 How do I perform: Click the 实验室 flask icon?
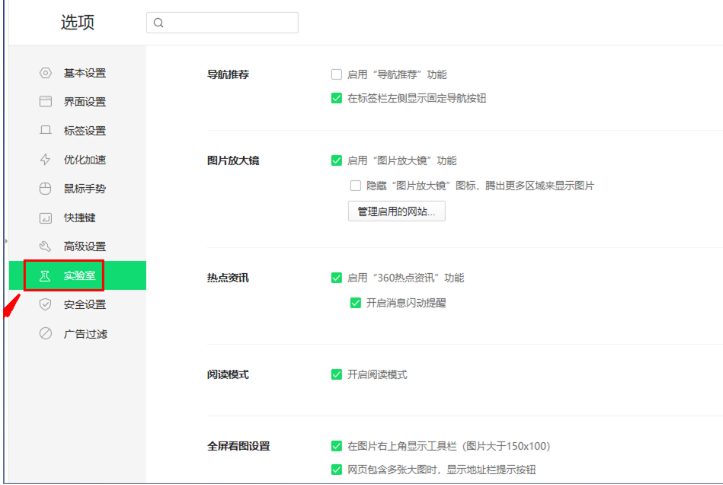pos(45,276)
